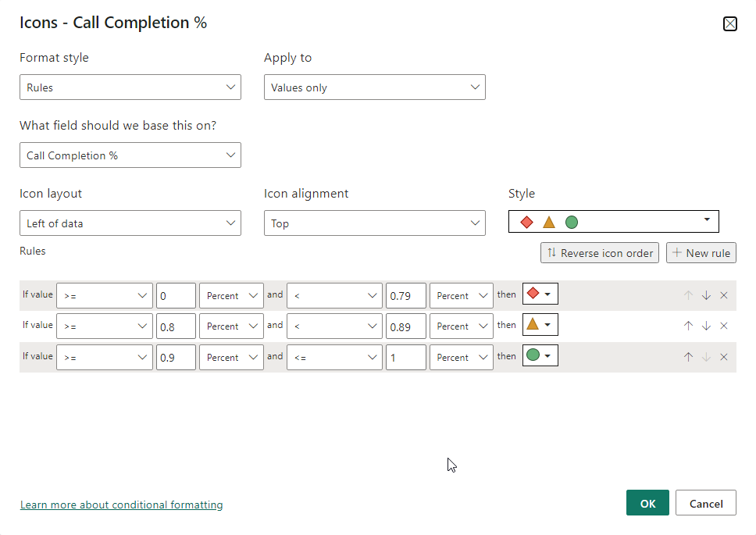This screenshot has width=756, height=535.
Task: Open the <= operator dropdown in the green rule
Action: click(x=334, y=357)
